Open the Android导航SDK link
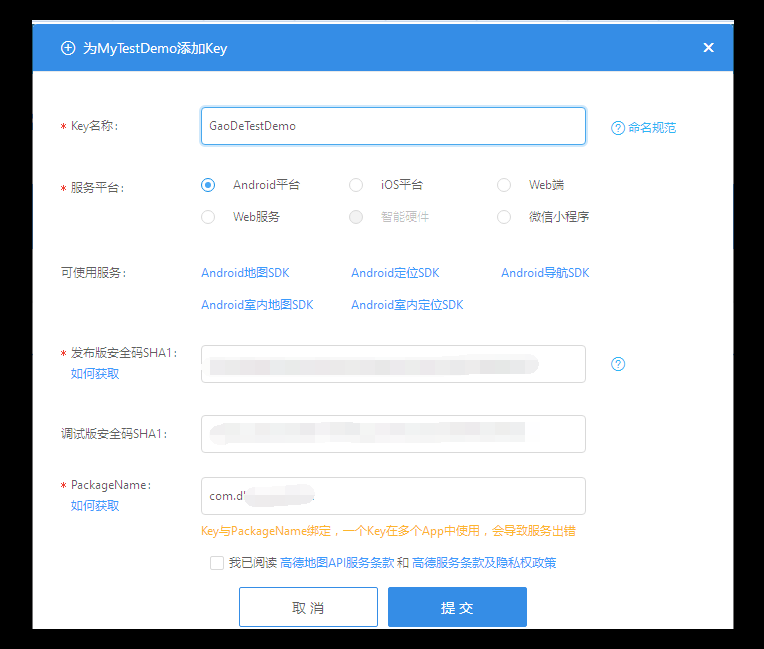The width and height of the screenshot is (764, 649). (x=545, y=273)
